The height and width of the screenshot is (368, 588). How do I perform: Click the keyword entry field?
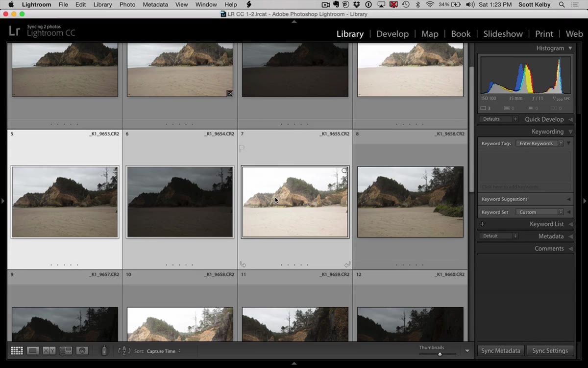525,187
